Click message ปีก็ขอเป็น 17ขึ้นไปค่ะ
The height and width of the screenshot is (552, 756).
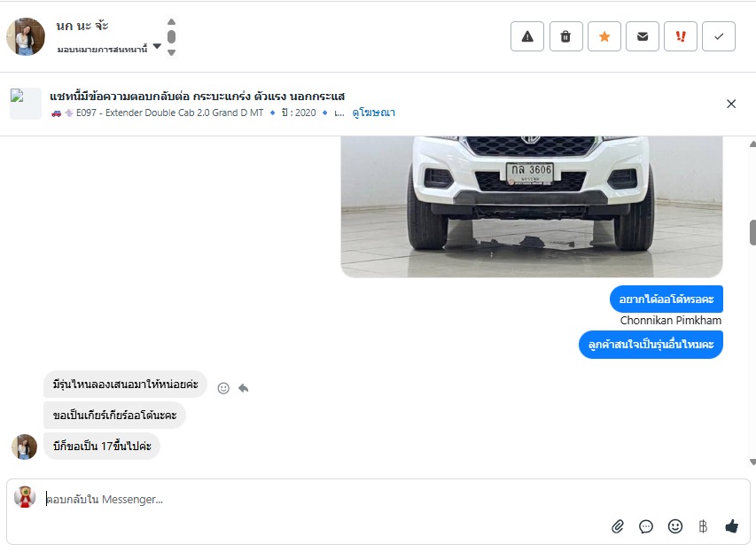point(102,446)
